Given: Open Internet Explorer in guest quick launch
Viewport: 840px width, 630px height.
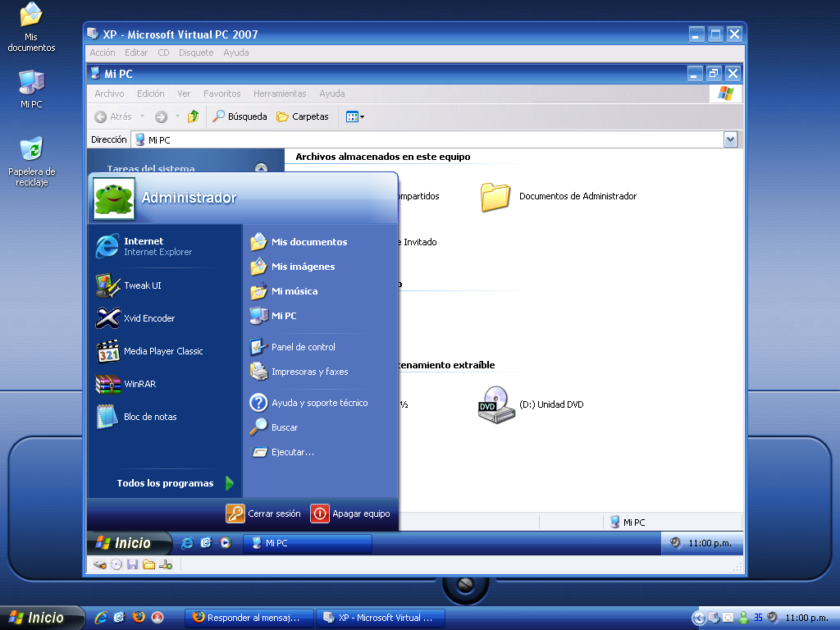Looking at the screenshot, I should tap(187, 543).
